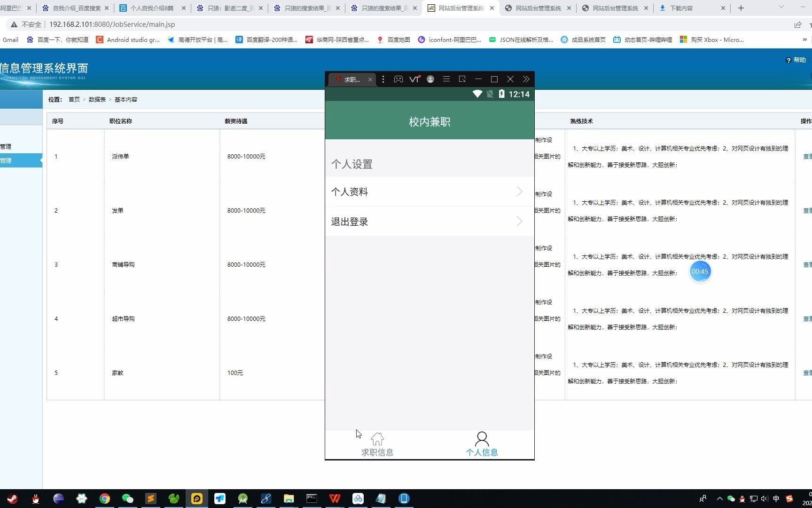Click the 首页 breadcrumb link
This screenshot has height=508, width=812.
pos(74,99)
